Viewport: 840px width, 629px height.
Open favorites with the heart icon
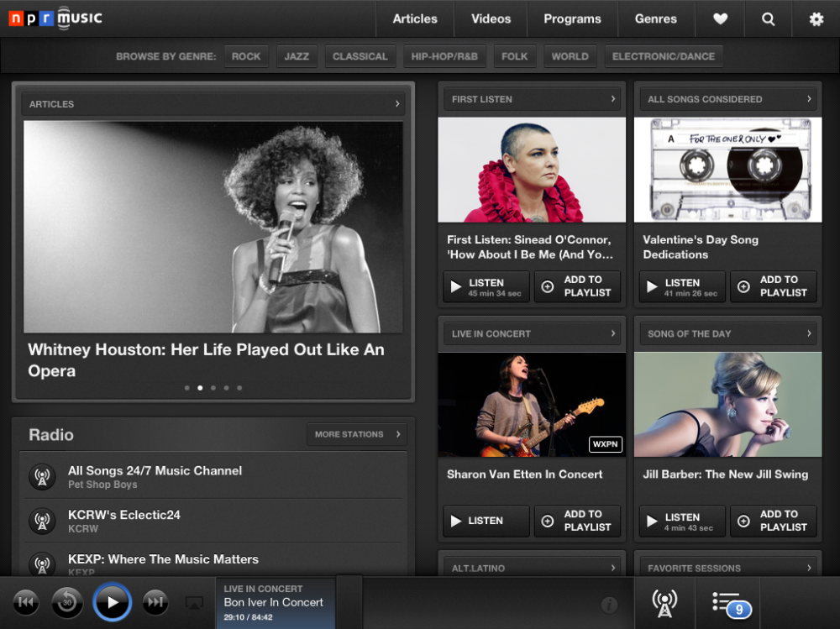[x=720, y=18]
